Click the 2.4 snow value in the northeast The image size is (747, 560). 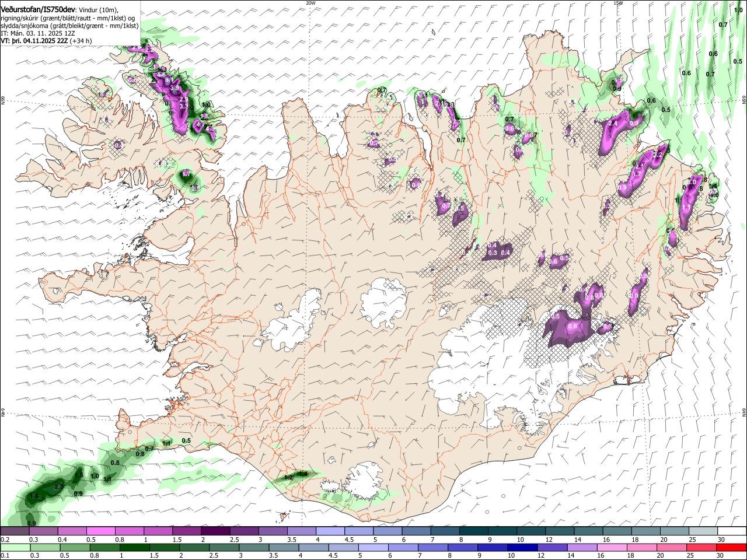(613, 124)
